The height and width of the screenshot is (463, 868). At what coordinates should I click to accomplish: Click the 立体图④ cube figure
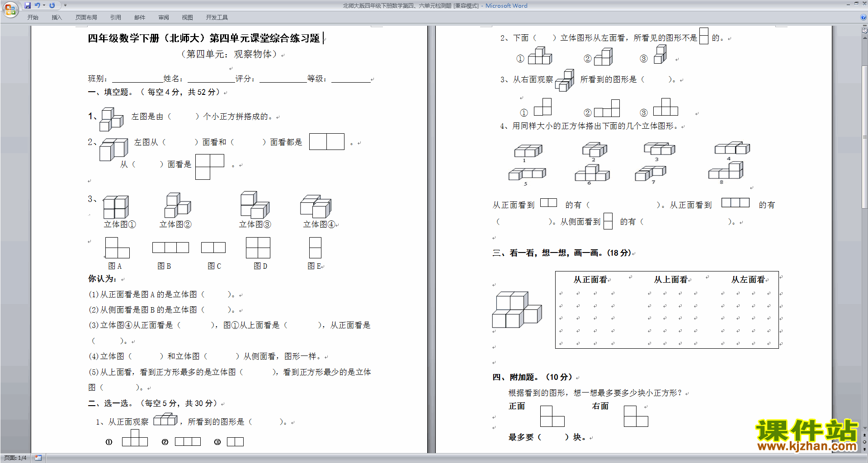pyautogui.click(x=316, y=206)
